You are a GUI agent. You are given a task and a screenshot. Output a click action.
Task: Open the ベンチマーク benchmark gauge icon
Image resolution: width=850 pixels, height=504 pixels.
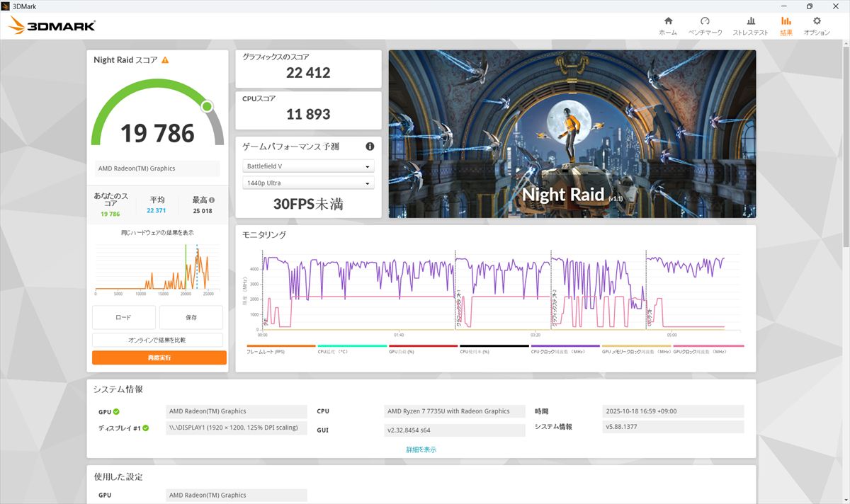tap(705, 22)
